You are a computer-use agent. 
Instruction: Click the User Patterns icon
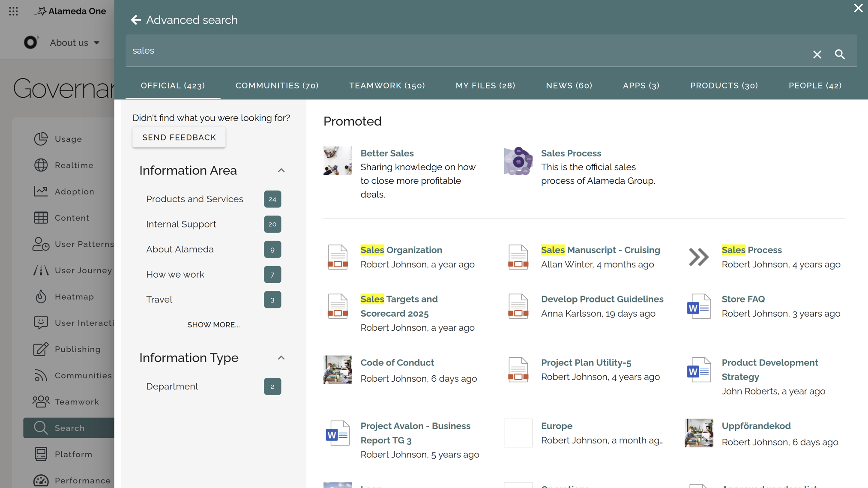(41, 244)
